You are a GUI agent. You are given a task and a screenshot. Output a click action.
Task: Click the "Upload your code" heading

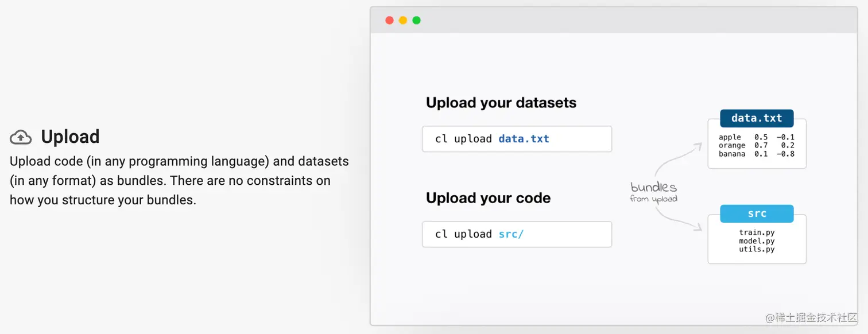tap(488, 199)
